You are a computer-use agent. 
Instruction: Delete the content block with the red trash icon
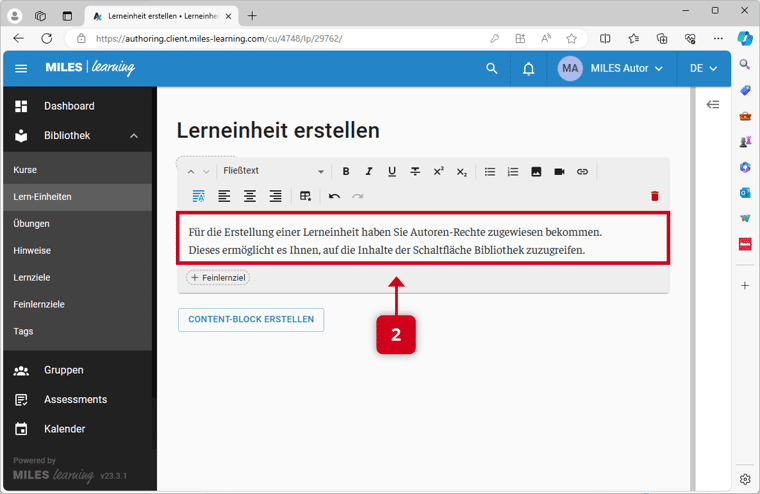655,196
